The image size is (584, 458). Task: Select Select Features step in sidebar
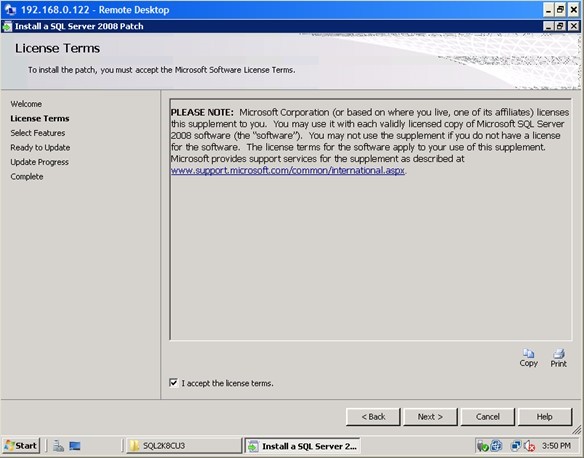(38, 133)
